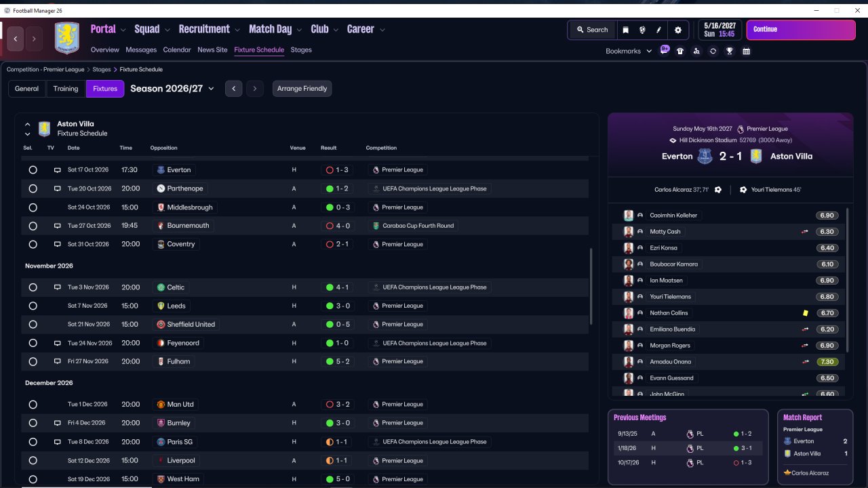Click the pencil edit icon in the toolbar
The image size is (868, 488).
(658, 30)
